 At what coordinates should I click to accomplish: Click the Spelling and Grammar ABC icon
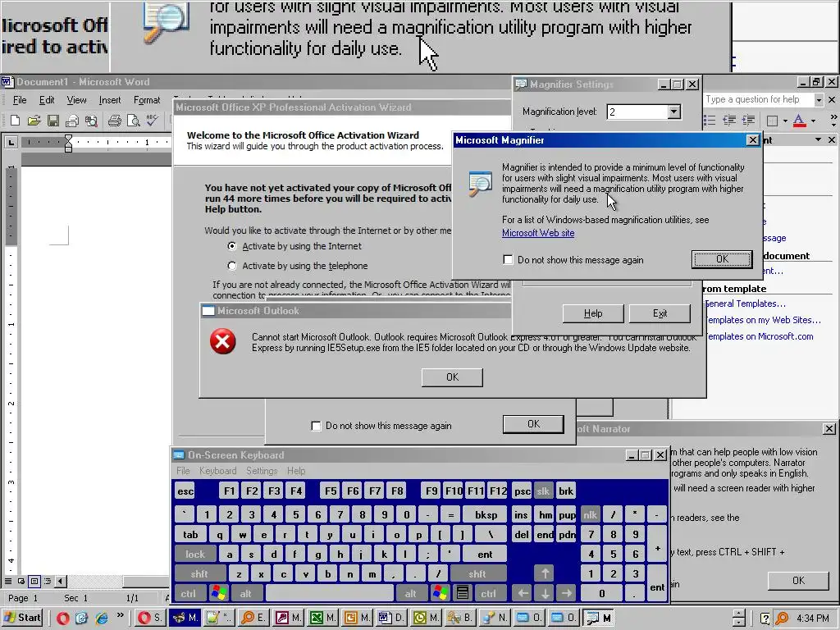(152, 120)
